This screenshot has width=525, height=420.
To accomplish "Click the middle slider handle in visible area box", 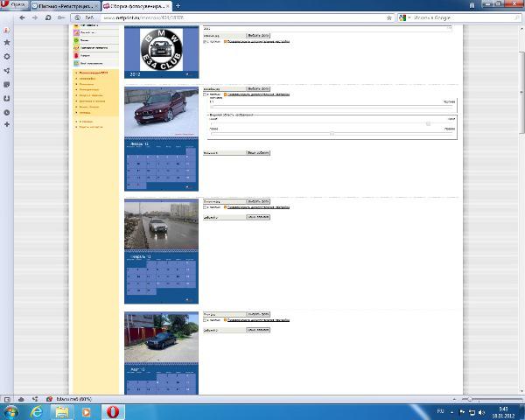I will click(x=428, y=124).
